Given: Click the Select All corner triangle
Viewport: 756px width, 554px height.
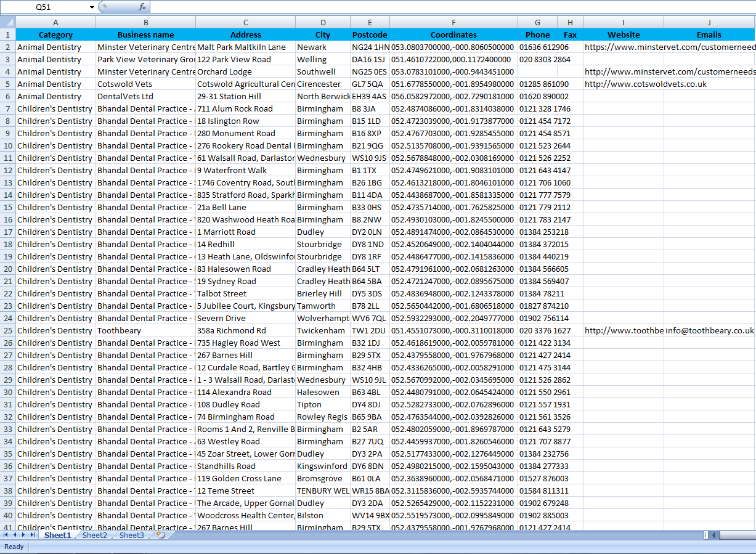Looking at the screenshot, I should tap(7, 22).
